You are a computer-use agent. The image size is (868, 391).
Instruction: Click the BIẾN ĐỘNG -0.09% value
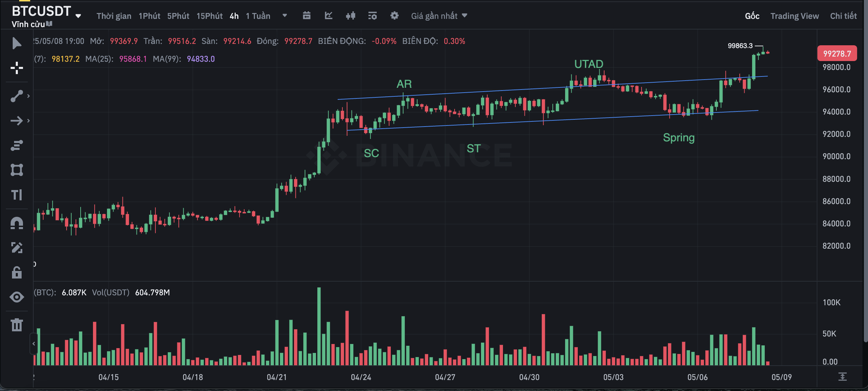click(384, 41)
